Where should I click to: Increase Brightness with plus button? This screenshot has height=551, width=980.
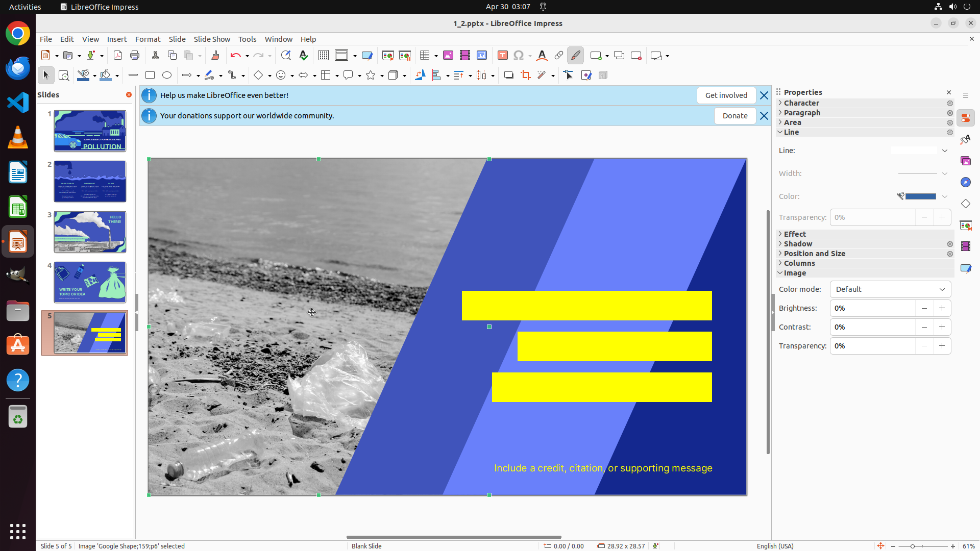[942, 308]
